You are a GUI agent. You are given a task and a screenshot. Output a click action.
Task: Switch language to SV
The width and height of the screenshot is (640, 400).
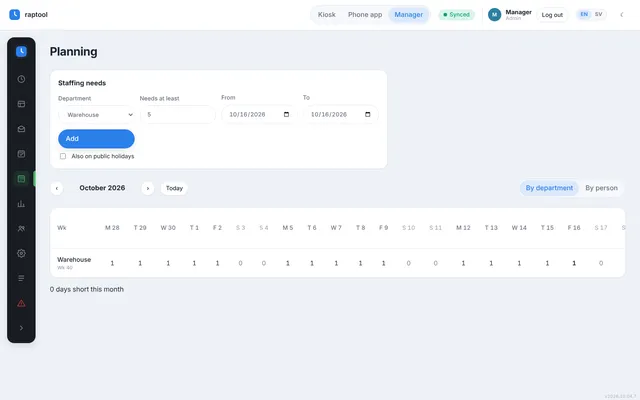(598, 14)
